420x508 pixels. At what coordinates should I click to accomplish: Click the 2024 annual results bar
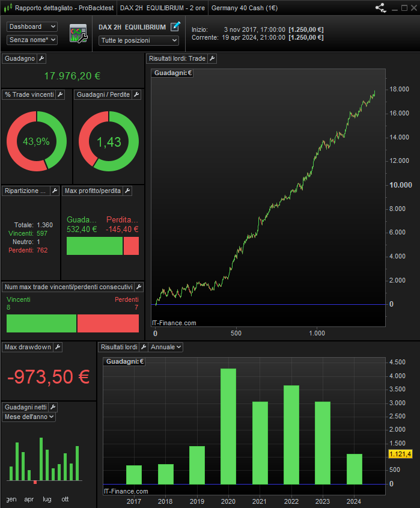pos(355,469)
